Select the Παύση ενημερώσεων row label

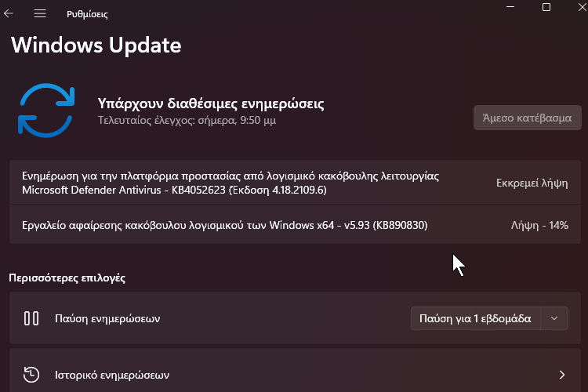pos(107,318)
